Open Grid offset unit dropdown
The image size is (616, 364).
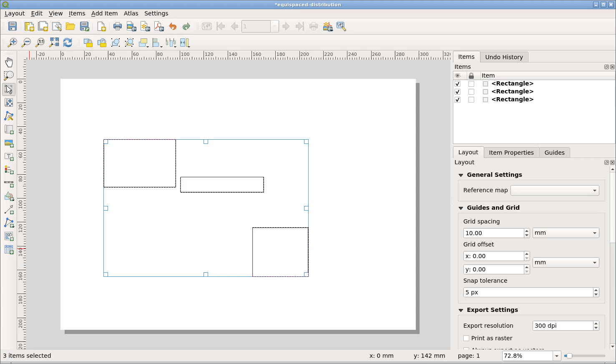tap(566, 262)
